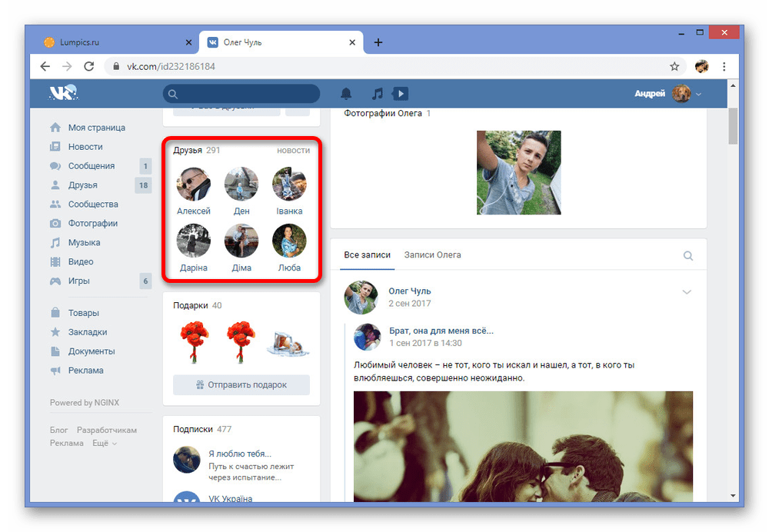Click the bag icon beside Товары
Viewport: 769px width, 532px height.
click(55, 312)
